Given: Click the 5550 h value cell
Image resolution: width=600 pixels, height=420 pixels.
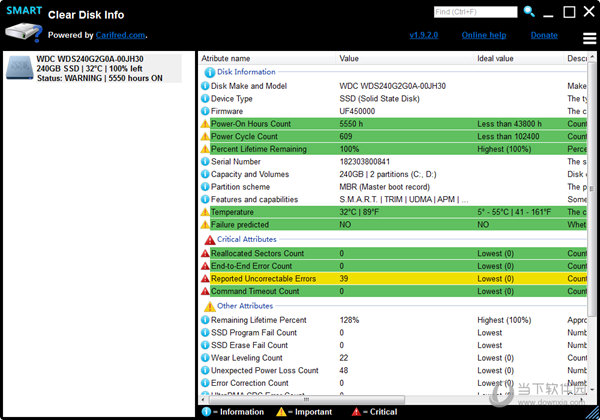Looking at the screenshot, I should (351, 124).
